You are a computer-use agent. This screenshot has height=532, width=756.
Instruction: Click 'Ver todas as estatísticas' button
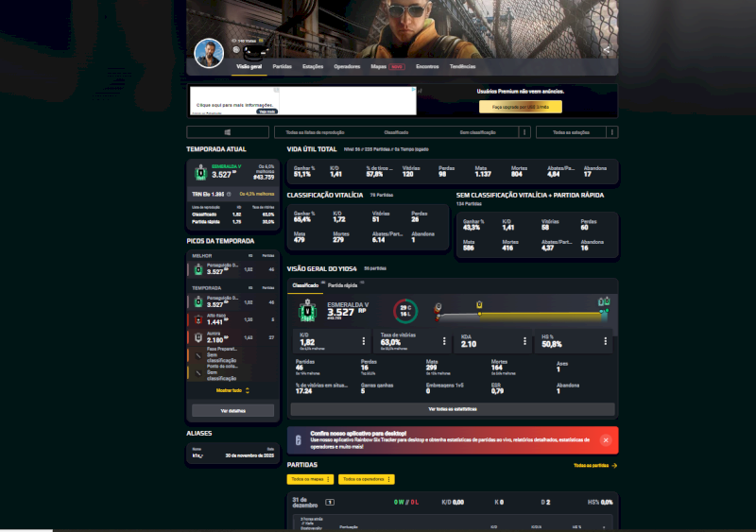(x=453, y=409)
